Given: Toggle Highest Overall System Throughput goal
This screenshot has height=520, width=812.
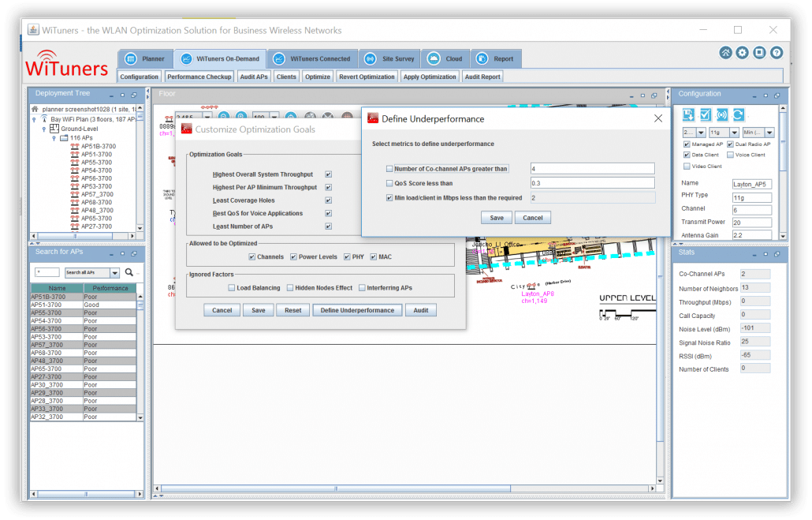Looking at the screenshot, I should coord(328,174).
